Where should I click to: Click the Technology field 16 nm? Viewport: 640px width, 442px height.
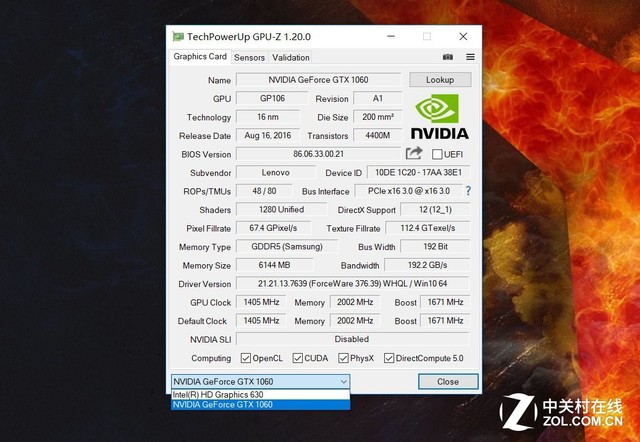[268, 117]
